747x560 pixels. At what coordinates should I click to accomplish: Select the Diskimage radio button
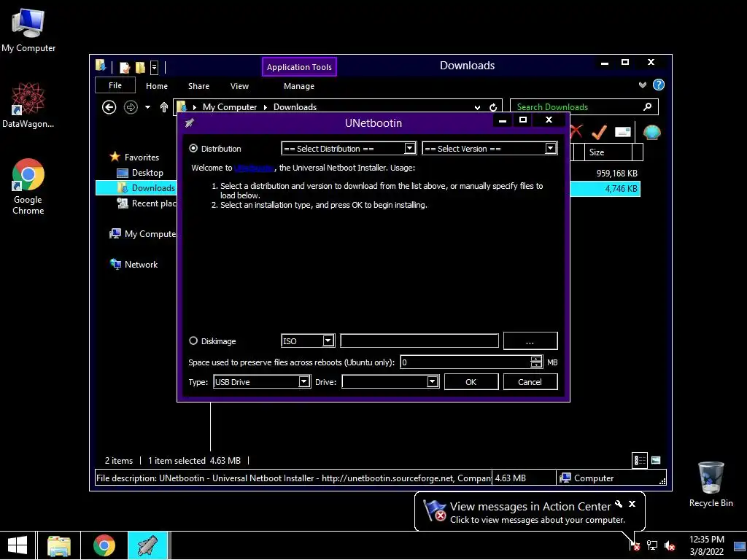193,341
